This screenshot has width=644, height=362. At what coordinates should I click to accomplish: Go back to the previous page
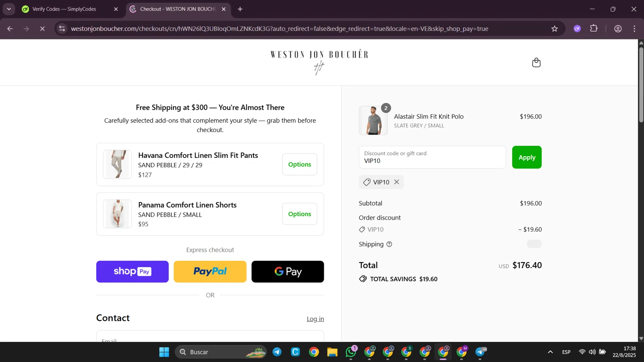tap(10, 29)
